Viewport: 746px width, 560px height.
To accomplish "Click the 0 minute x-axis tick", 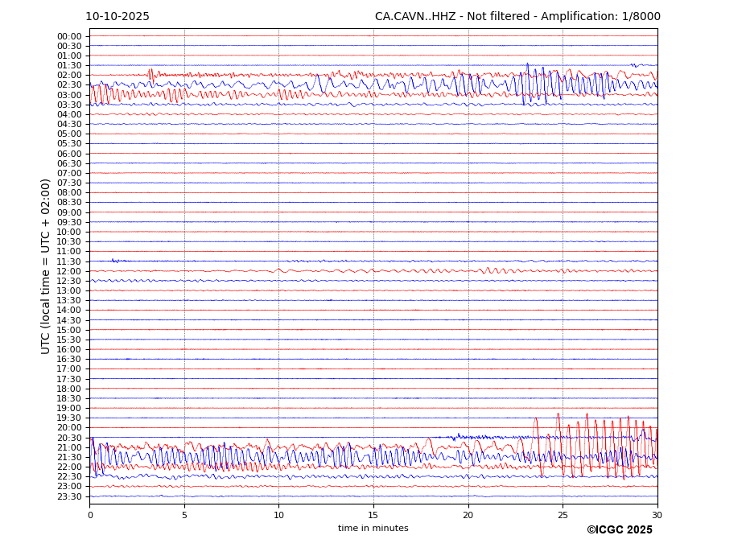I will [x=89, y=515].
